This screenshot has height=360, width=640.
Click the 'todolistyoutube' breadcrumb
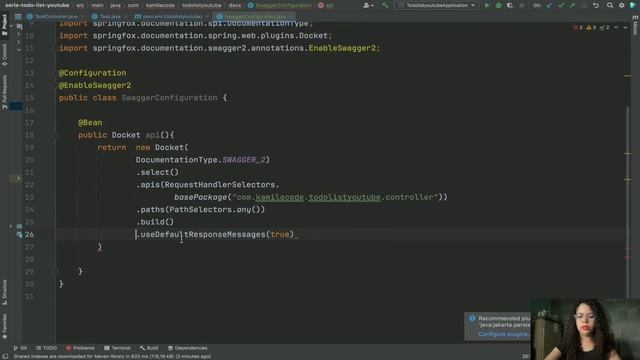202,5
